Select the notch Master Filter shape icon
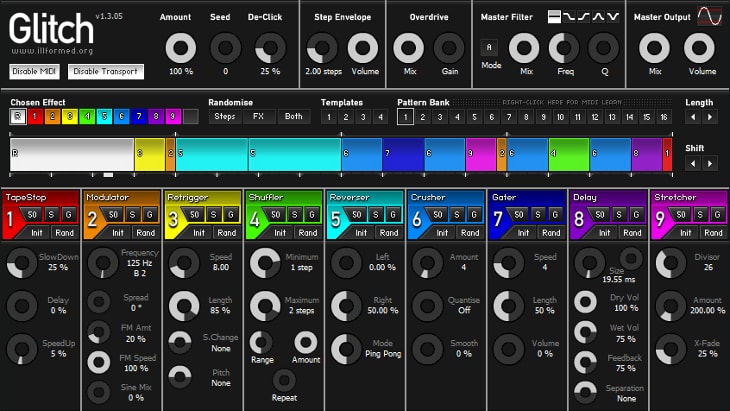The width and height of the screenshot is (730, 411). pyautogui.click(x=613, y=17)
